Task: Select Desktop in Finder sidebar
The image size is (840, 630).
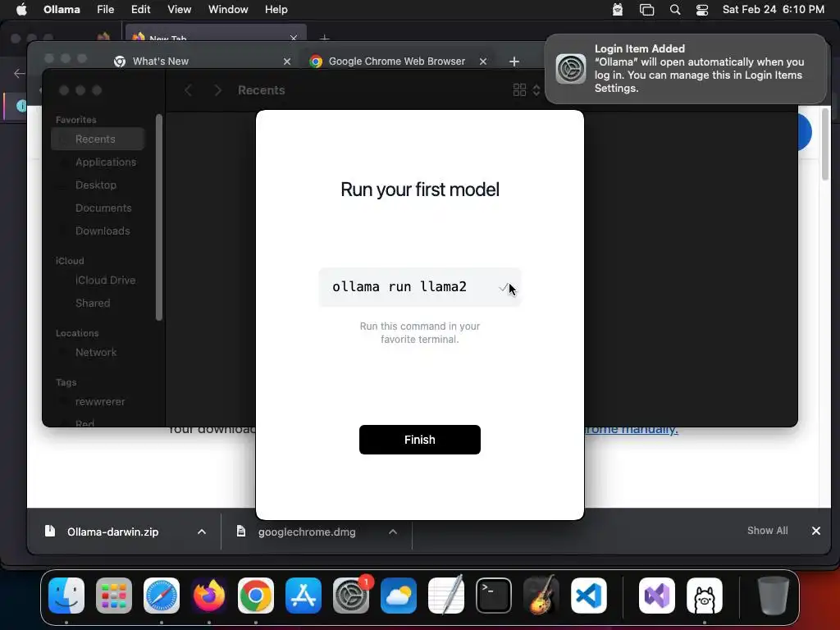Action: click(96, 185)
